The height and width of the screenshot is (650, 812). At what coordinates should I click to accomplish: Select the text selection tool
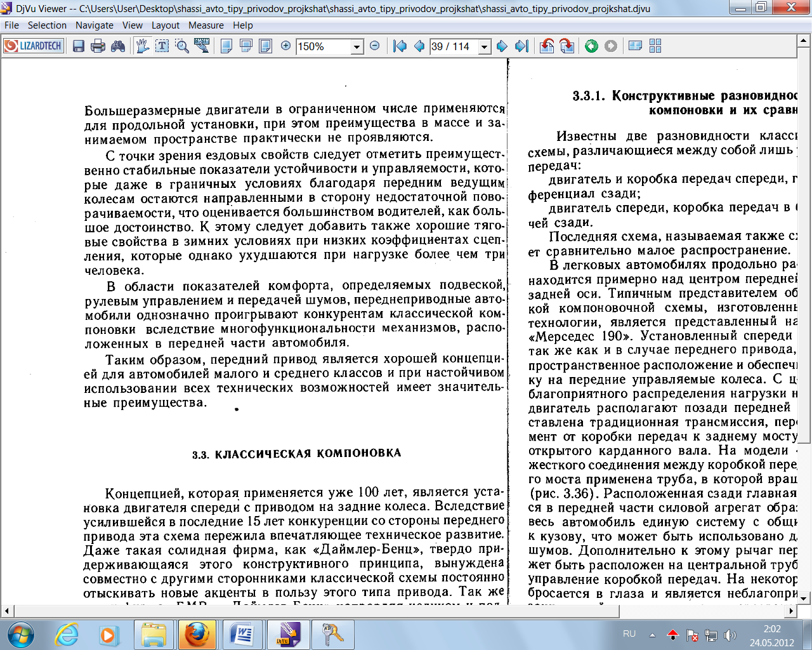click(x=162, y=46)
